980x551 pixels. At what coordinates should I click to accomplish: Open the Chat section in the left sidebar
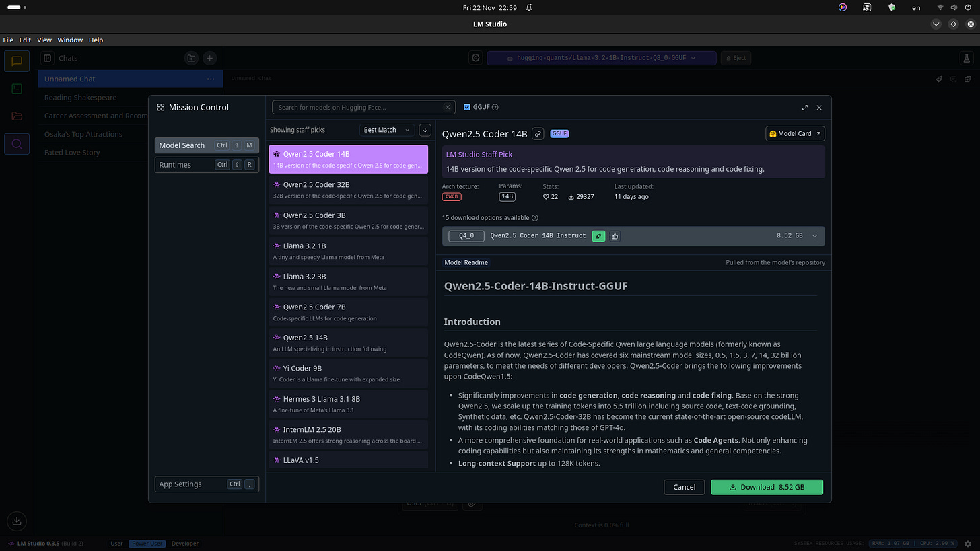point(17,61)
